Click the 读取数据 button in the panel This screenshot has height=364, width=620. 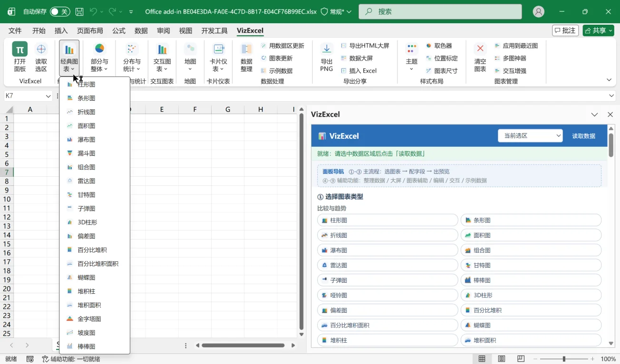[x=583, y=136]
